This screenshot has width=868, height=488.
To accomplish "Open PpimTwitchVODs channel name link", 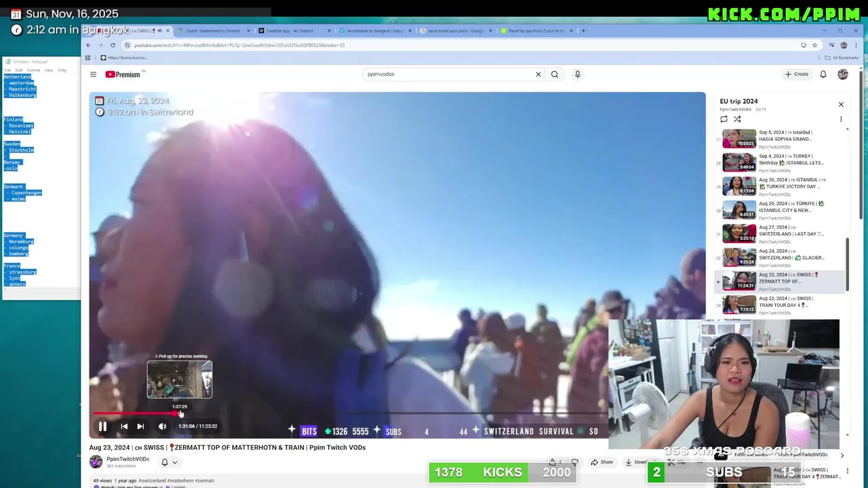I will [x=127, y=459].
